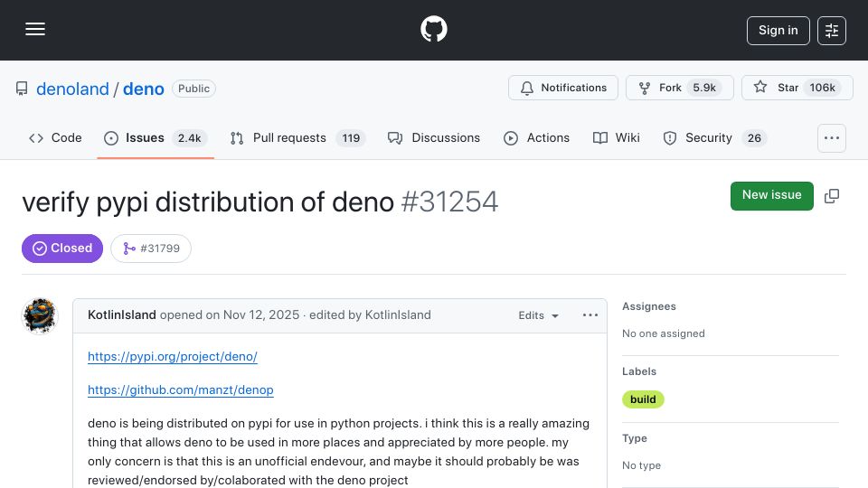Open the Edits history dropdown
868x488 pixels.
coord(538,315)
